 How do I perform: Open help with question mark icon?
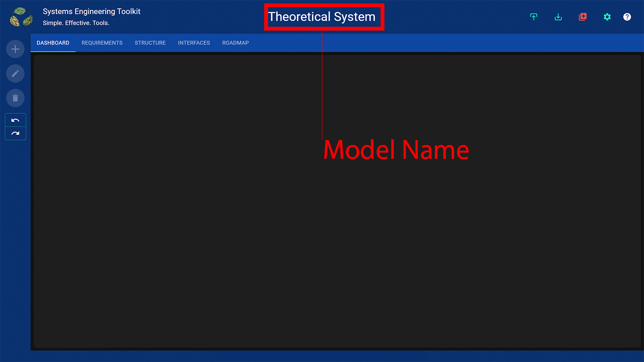pyautogui.click(x=627, y=17)
